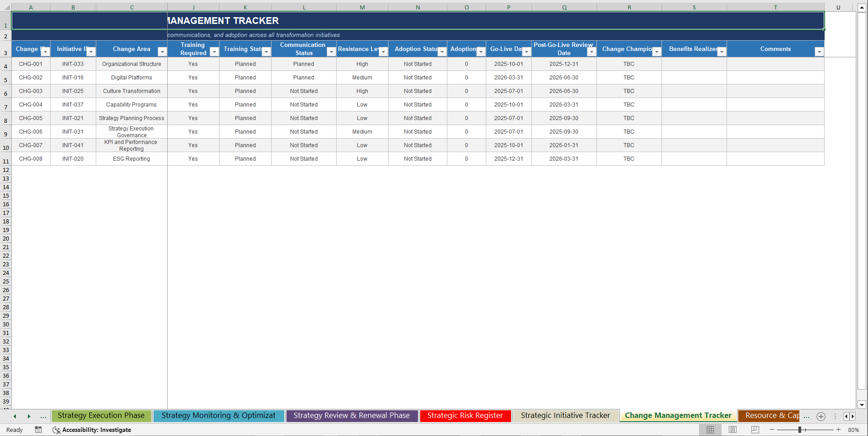Open the Strategy Review & Renewal Phase sheet
The image size is (868, 436).
[x=352, y=416]
